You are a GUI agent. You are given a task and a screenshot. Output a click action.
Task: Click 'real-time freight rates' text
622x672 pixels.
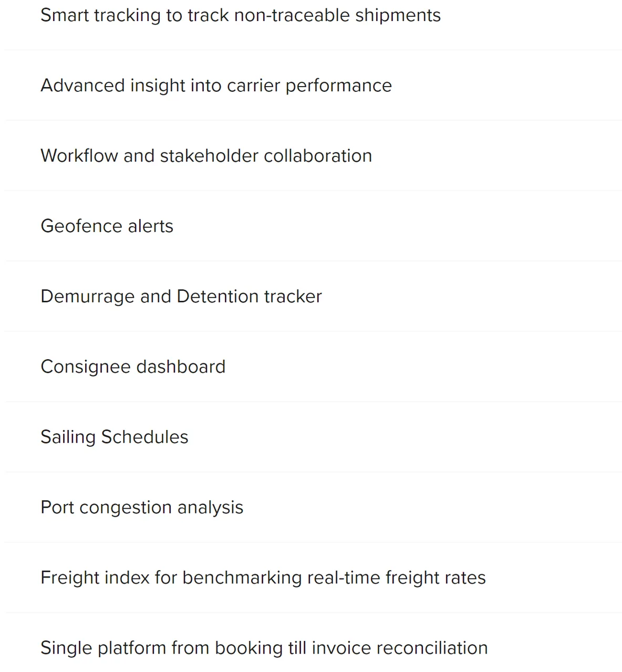tap(396, 578)
